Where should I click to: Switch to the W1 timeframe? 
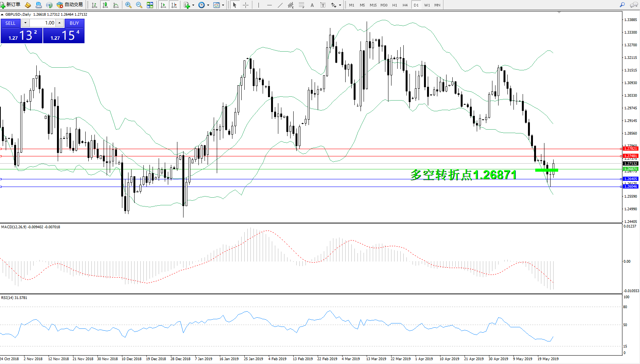[x=427, y=5]
